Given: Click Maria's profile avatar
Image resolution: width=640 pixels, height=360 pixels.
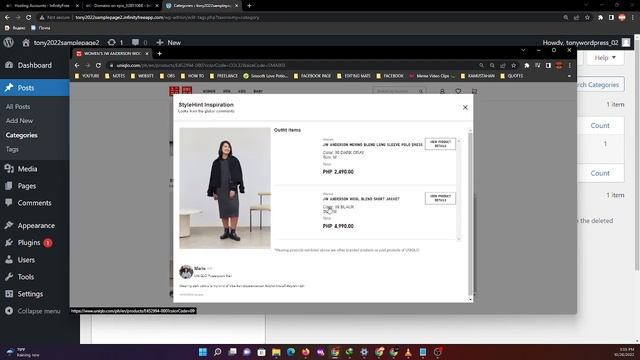Looking at the screenshot, I should tap(186, 272).
